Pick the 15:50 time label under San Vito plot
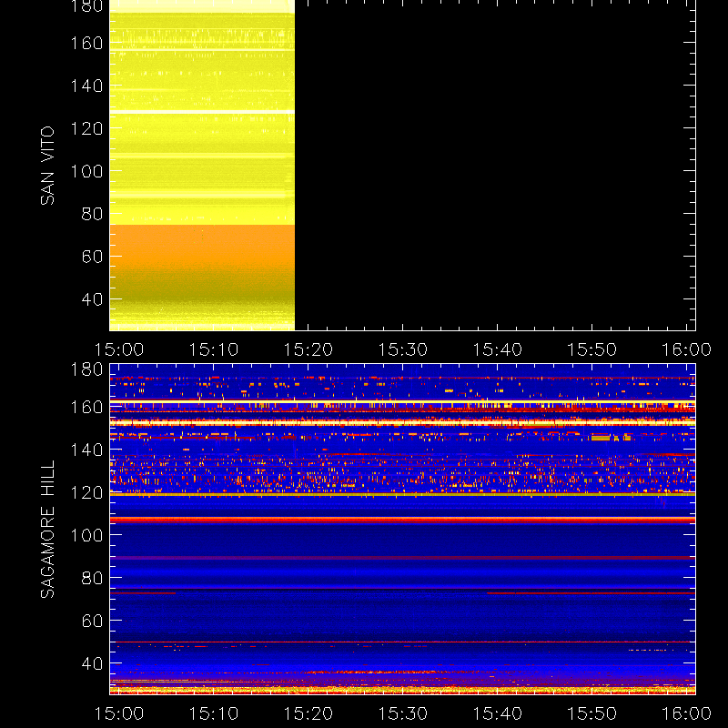 (x=592, y=349)
